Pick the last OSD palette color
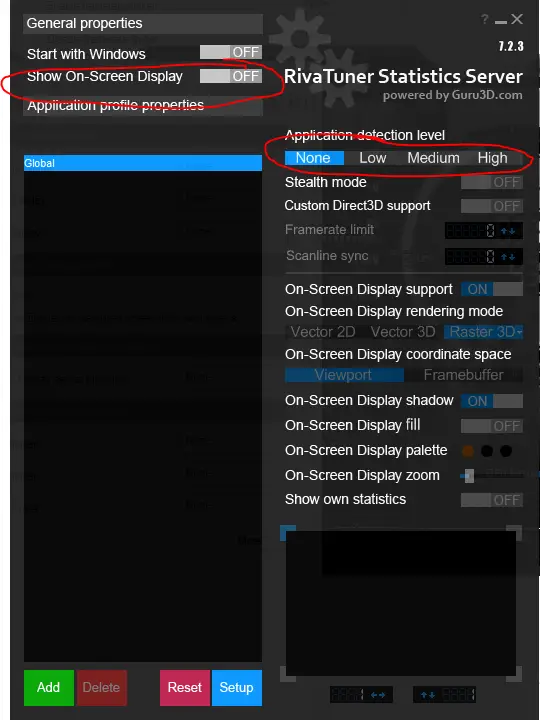 click(506, 451)
